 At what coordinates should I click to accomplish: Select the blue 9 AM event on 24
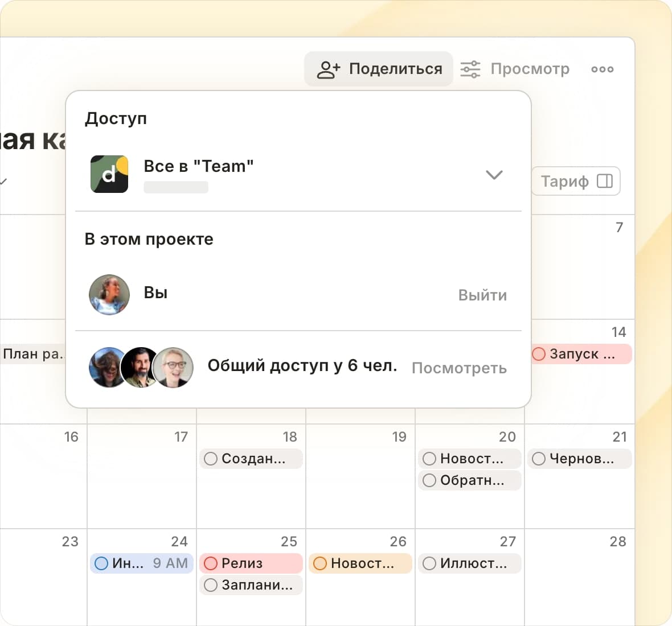pyautogui.click(x=142, y=563)
